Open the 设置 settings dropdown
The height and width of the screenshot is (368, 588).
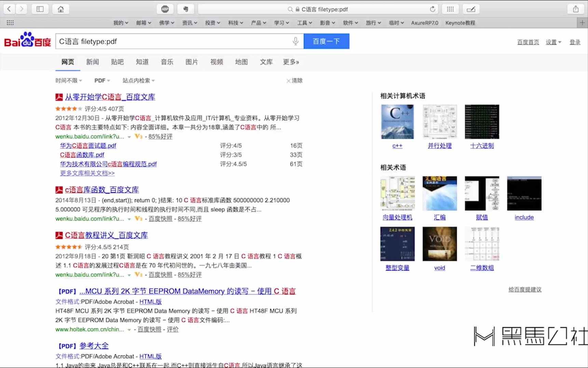coord(553,42)
